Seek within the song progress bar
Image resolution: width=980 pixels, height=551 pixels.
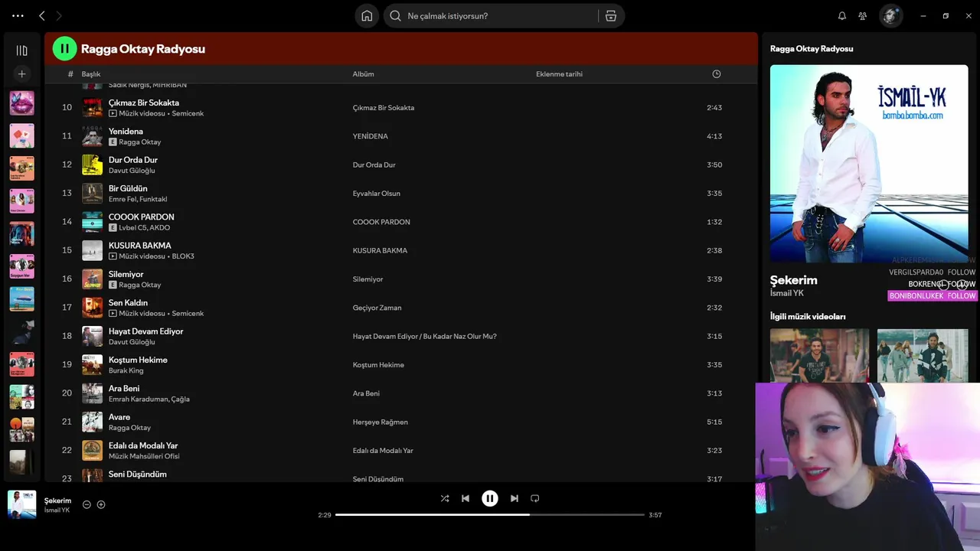(x=490, y=515)
